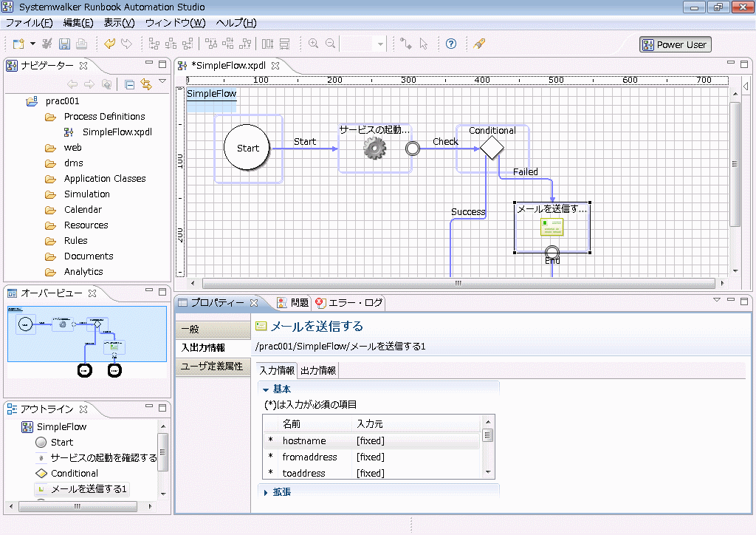Switch to the 問題 tab
Viewport: 756px width, 535px height.
coord(294,302)
